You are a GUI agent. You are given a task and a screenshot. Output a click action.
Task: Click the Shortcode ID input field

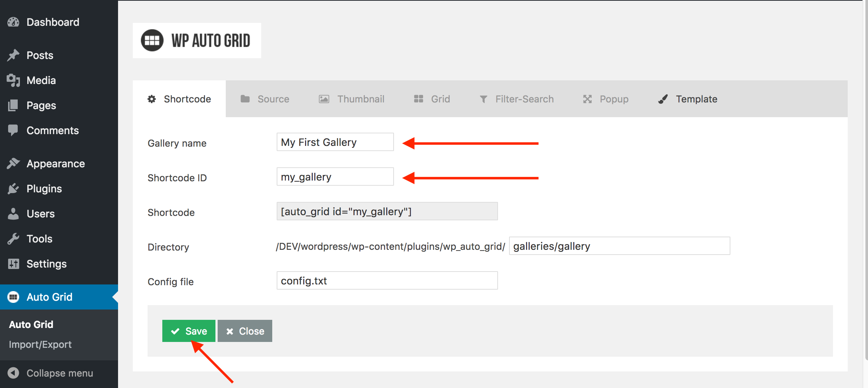coord(335,176)
